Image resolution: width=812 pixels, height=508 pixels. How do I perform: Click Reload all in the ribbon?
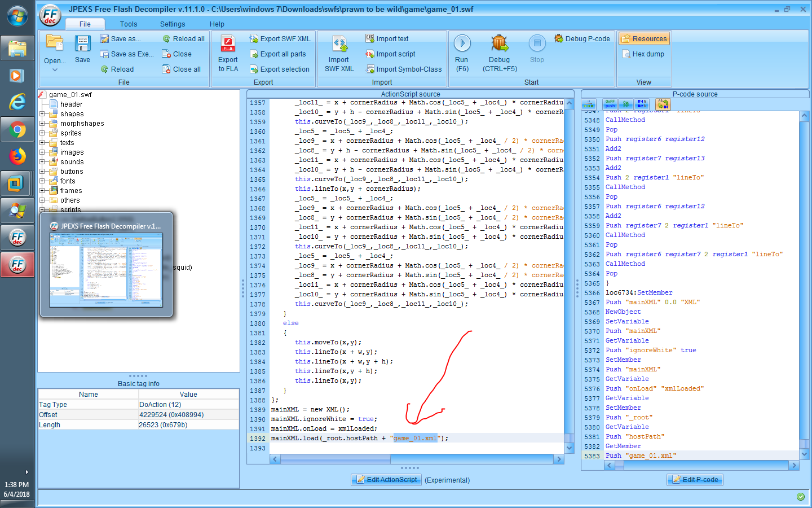183,38
